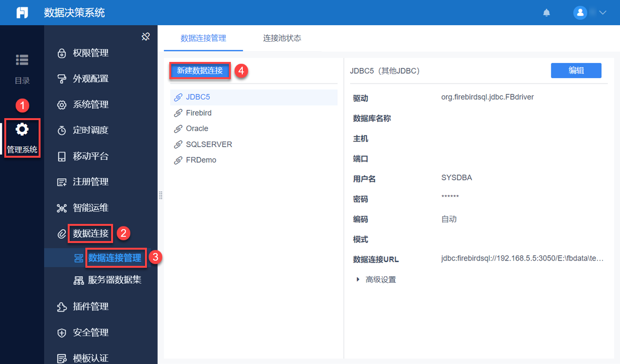Click the user avatar icon
620x364 pixels.
[580, 13]
